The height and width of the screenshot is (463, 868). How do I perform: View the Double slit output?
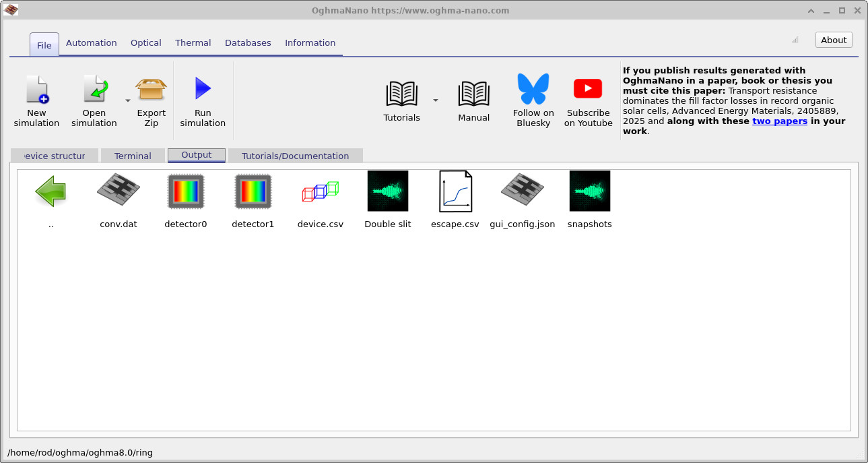tap(387, 191)
